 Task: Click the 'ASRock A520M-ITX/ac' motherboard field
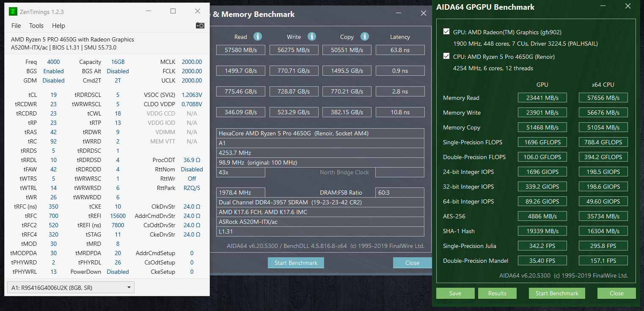pos(320,222)
